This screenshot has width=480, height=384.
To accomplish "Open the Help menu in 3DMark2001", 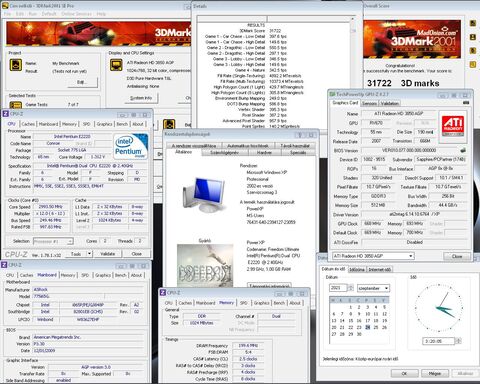I will 101,14.
